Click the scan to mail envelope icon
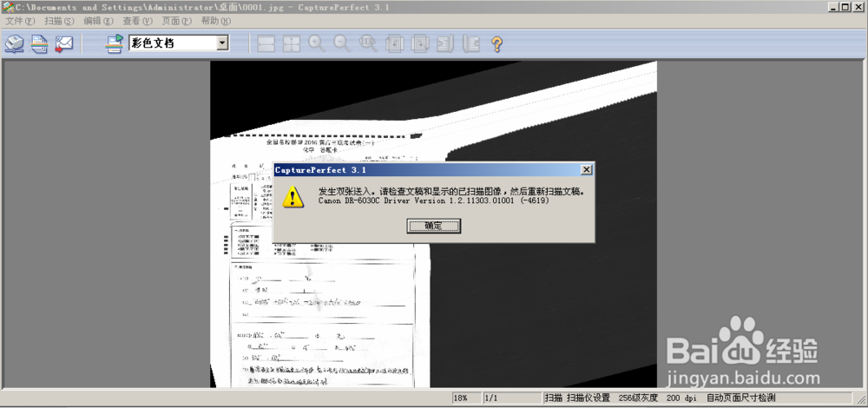Image resolution: width=868 pixels, height=408 pixels. coord(63,43)
